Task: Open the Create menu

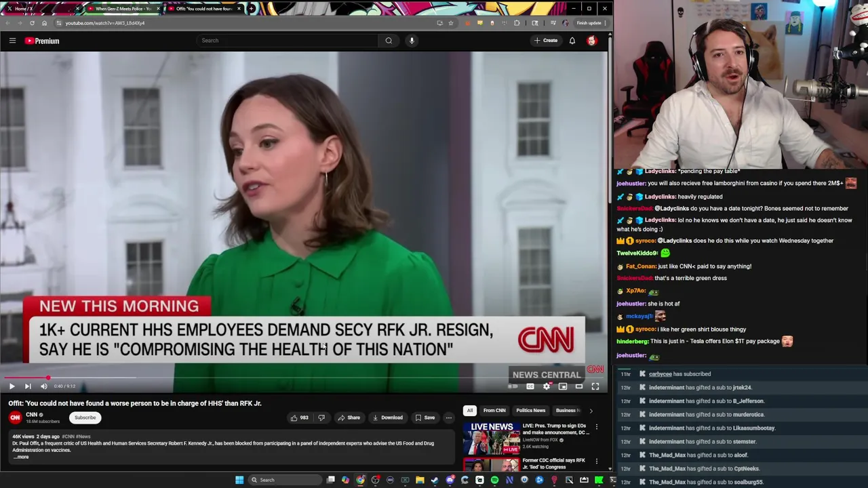Action: tap(546, 41)
